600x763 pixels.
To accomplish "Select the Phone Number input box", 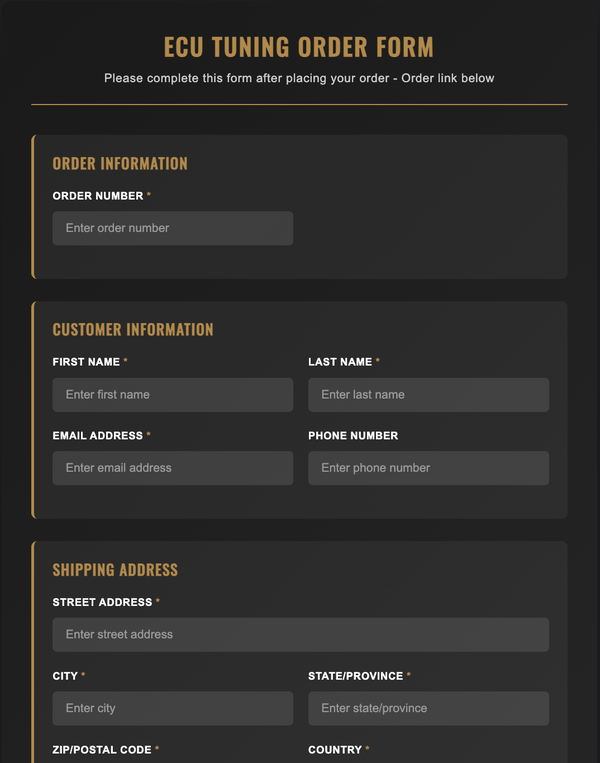I will [429, 468].
